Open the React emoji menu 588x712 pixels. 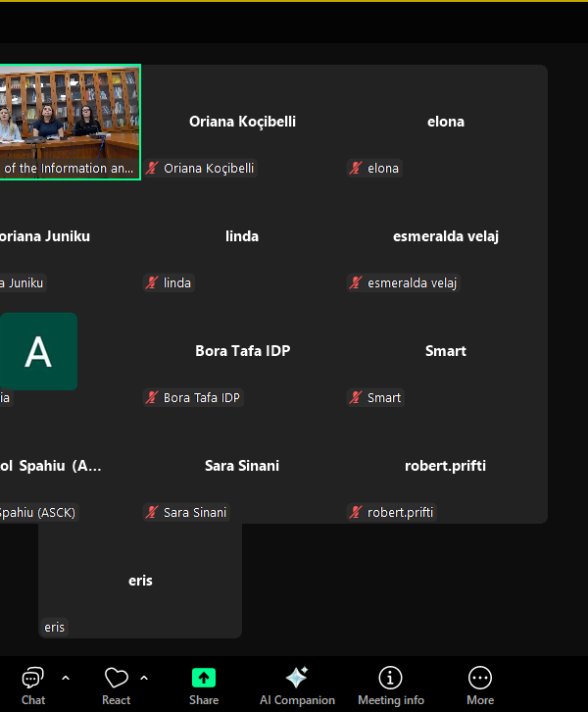(116, 685)
